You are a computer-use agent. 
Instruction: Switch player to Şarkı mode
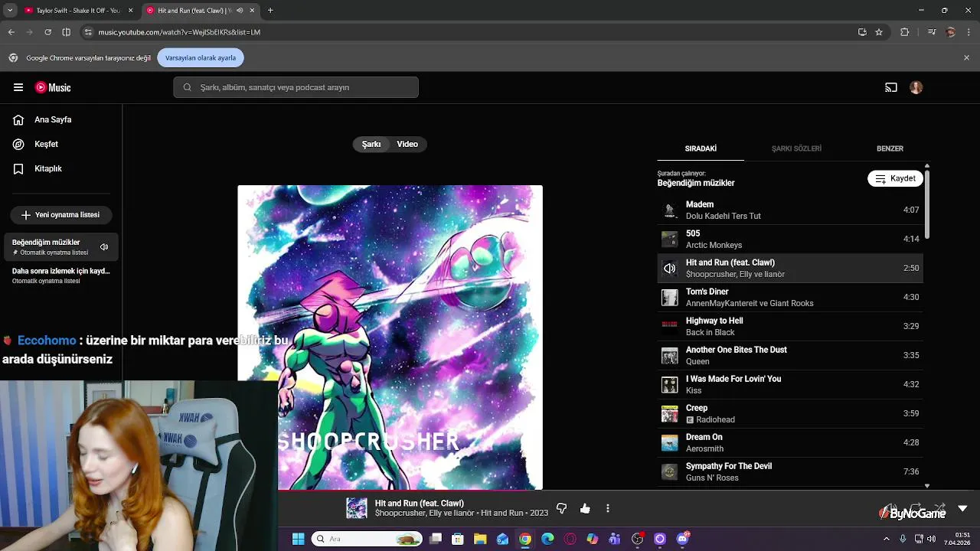pos(371,144)
